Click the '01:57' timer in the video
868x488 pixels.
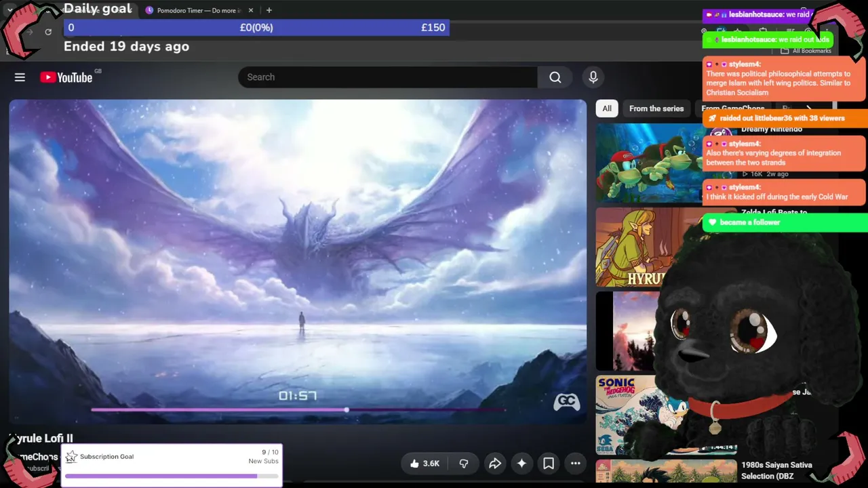click(x=298, y=396)
